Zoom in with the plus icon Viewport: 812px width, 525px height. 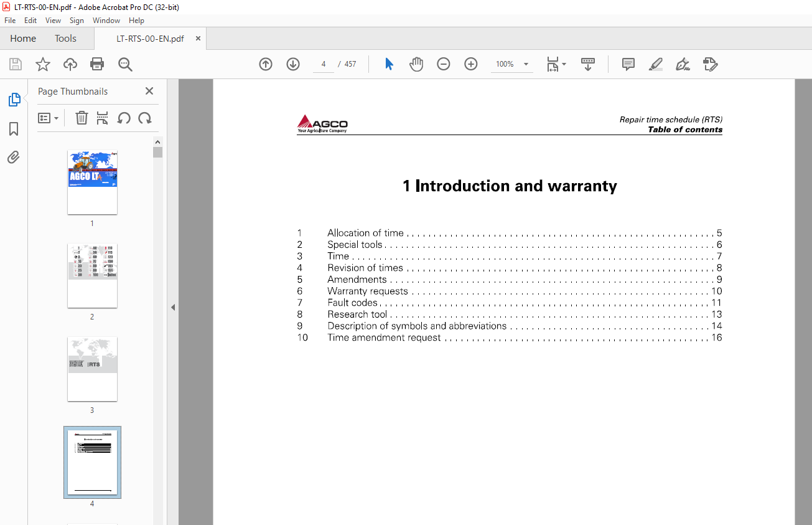[471, 64]
